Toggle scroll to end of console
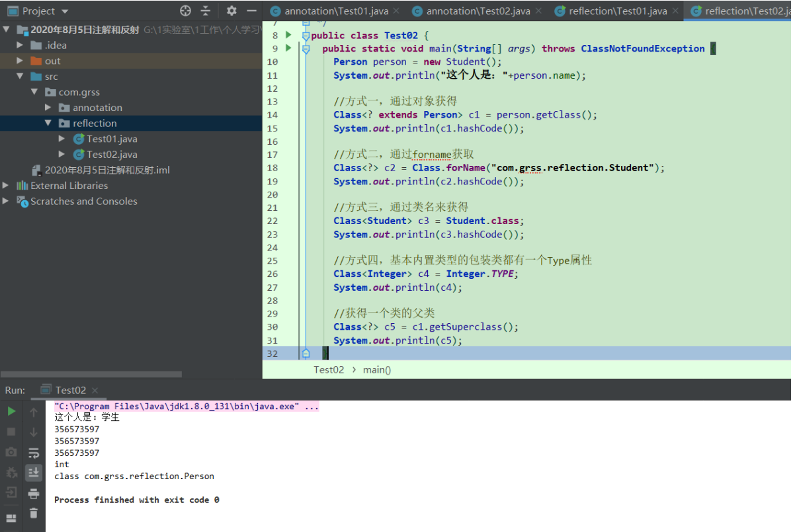 [33, 473]
